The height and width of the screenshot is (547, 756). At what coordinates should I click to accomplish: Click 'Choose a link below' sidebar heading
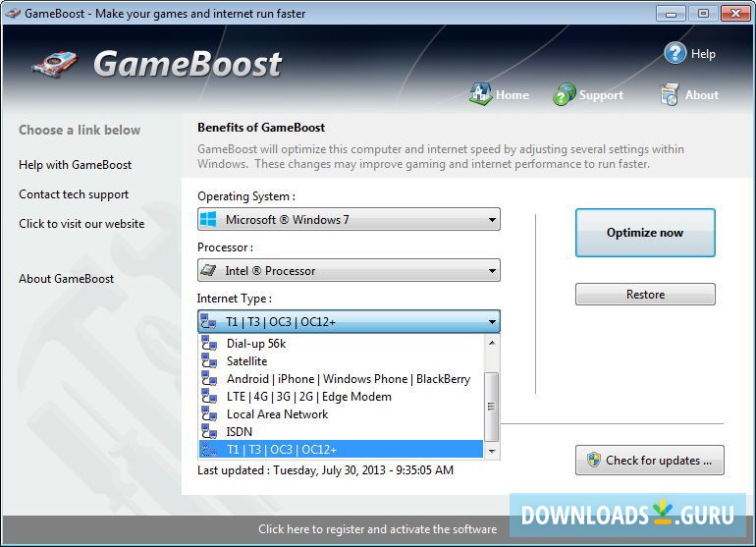click(x=80, y=130)
